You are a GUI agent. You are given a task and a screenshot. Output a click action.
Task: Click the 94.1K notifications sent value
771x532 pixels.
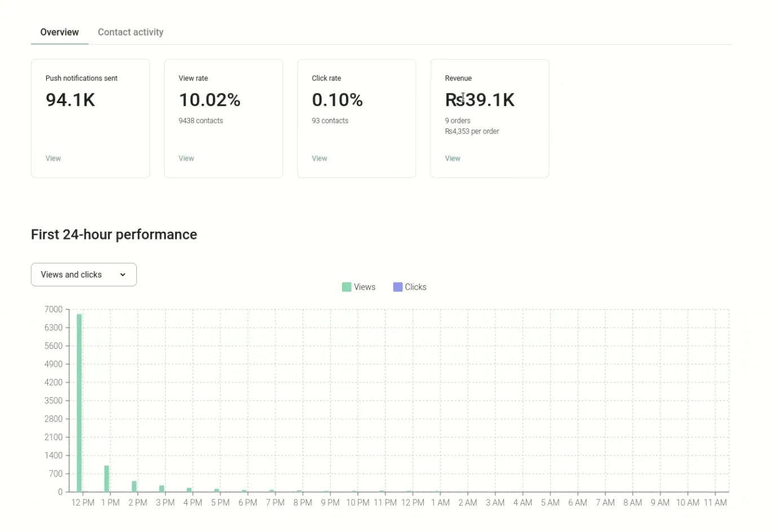point(70,100)
